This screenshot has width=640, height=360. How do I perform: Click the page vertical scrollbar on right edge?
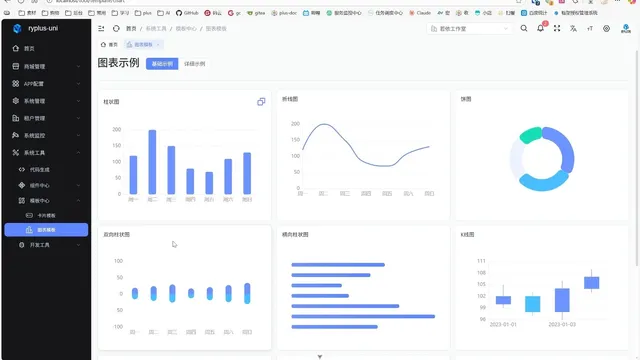(x=637, y=158)
